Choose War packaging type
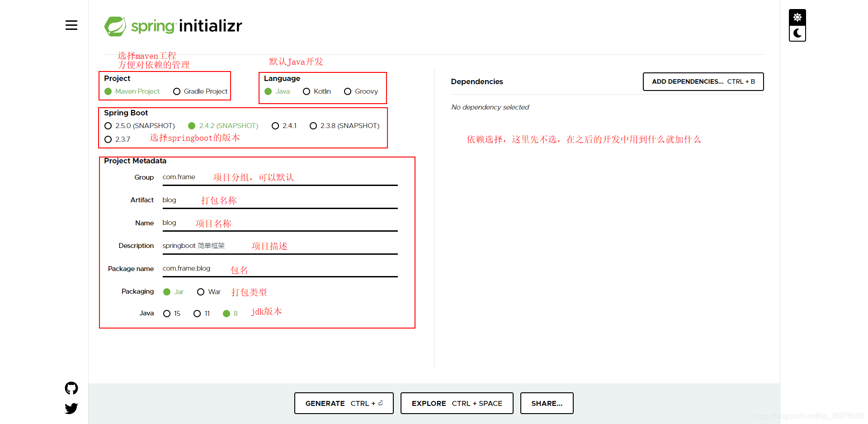Image resolution: width=868 pixels, height=424 pixels. coord(201,292)
